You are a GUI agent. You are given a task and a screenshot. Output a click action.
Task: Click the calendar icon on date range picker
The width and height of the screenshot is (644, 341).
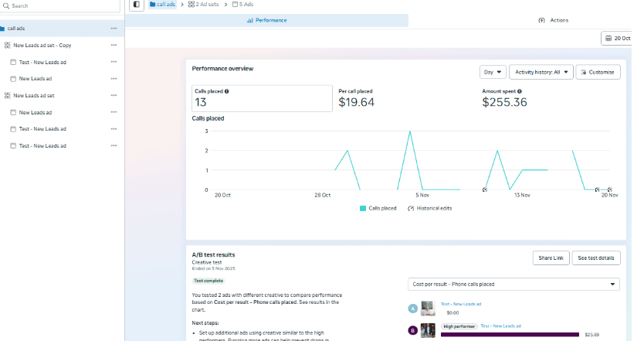[608, 38]
